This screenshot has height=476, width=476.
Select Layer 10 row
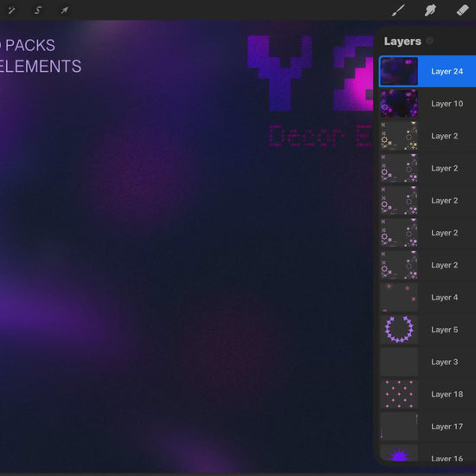pyautogui.click(x=428, y=104)
